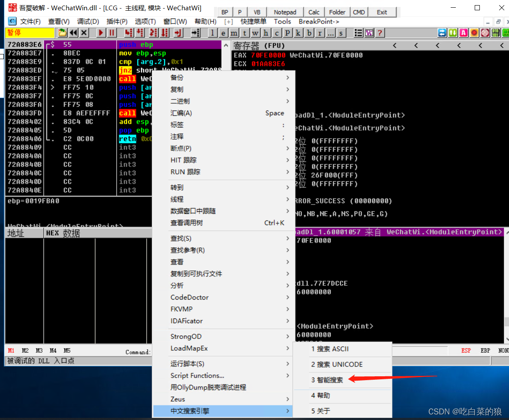Open References window with 'r' button

pyautogui.click(x=320, y=33)
